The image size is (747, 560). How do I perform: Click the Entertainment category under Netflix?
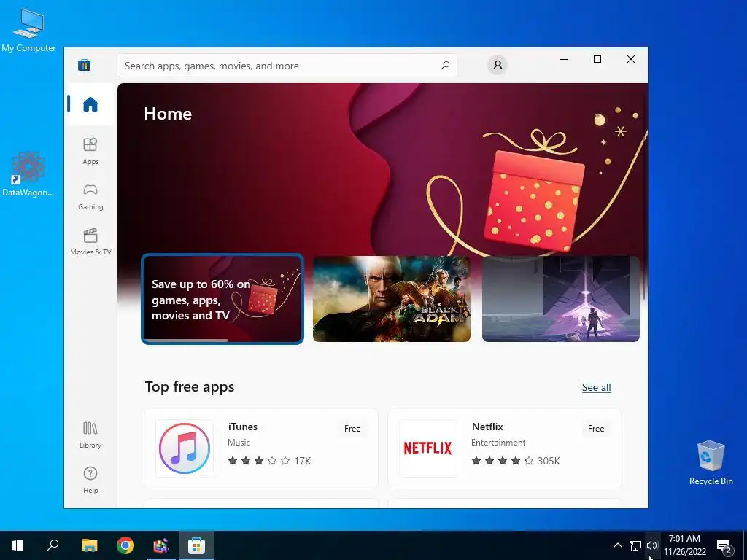tap(498, 443)
